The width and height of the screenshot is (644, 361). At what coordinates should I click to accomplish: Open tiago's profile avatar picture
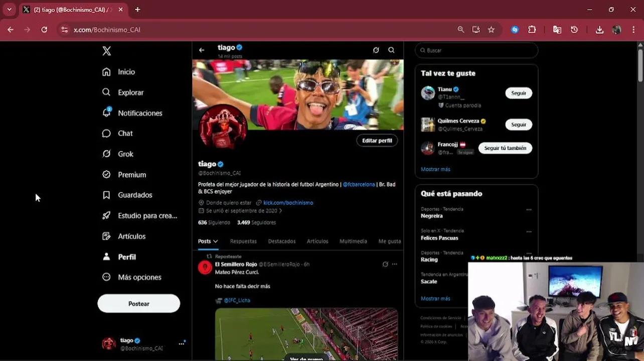(223, 128)
